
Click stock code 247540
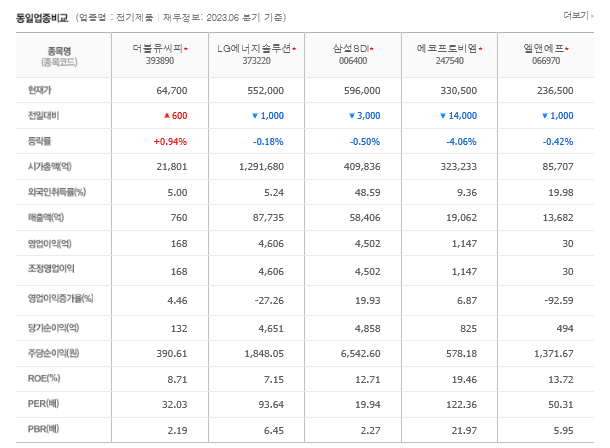449,61
